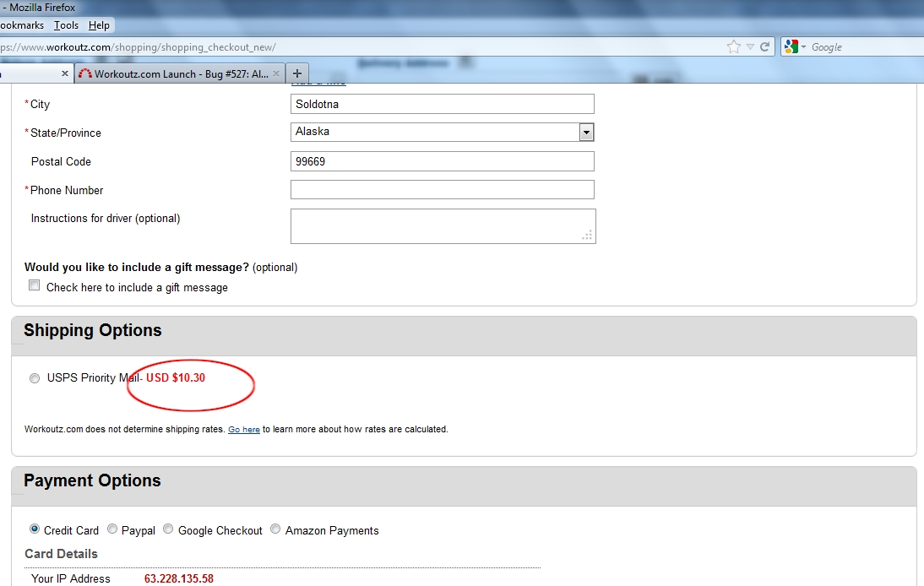The image size is (924, 586).
Task: Open the Tools menu
Action: [66, 25]
